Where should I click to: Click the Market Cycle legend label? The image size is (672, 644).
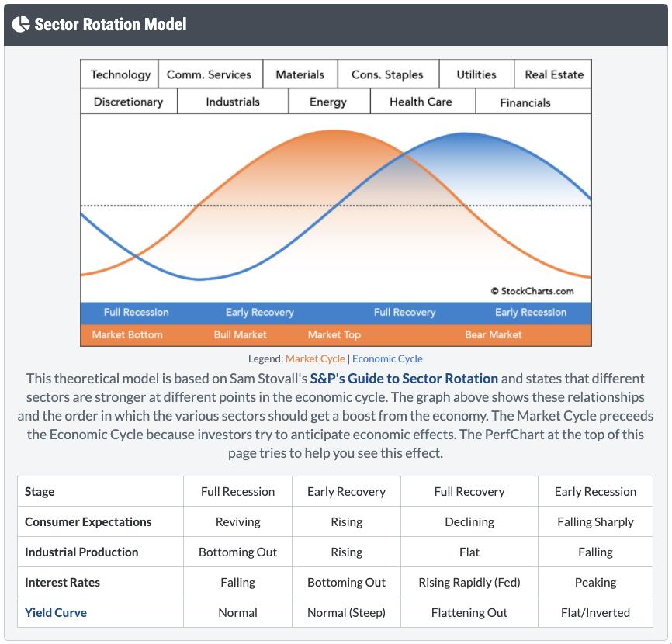pyautogui.click(x=315, y=358)
